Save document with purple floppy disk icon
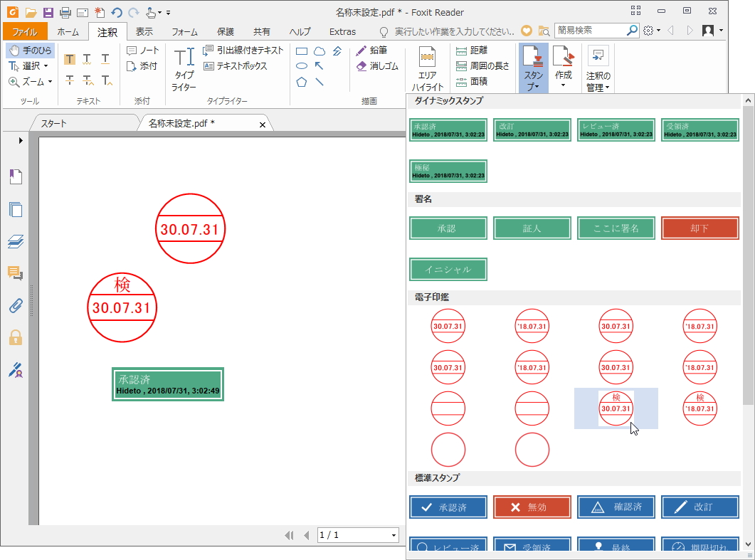This screenshot has width=755, height=560. [48, 13]
